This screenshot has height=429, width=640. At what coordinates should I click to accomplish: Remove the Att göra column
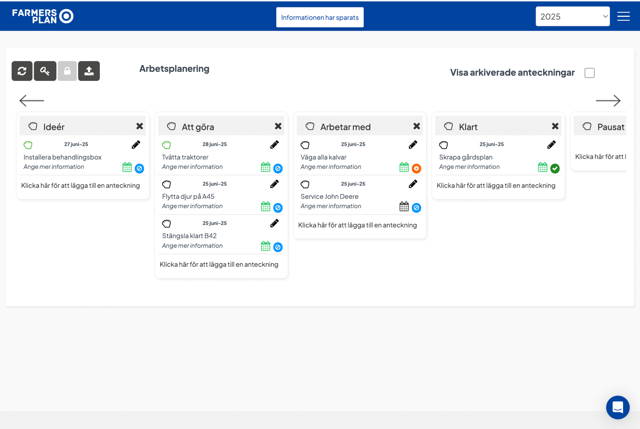[278, 126]
